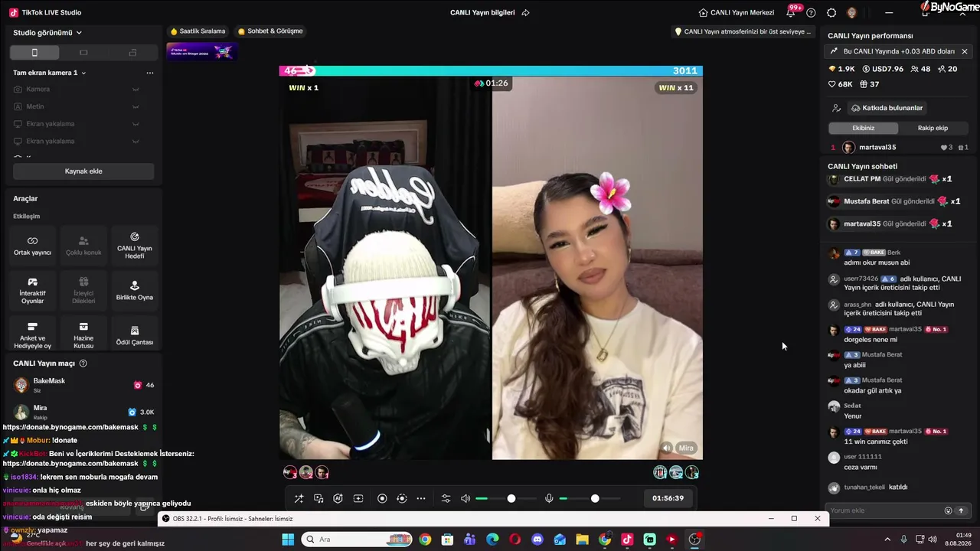Viewport: 980px width, 551px height.
Task: Click the dashed-circle replay record icon
Action: pyautogui.click(x=401, y=499)
